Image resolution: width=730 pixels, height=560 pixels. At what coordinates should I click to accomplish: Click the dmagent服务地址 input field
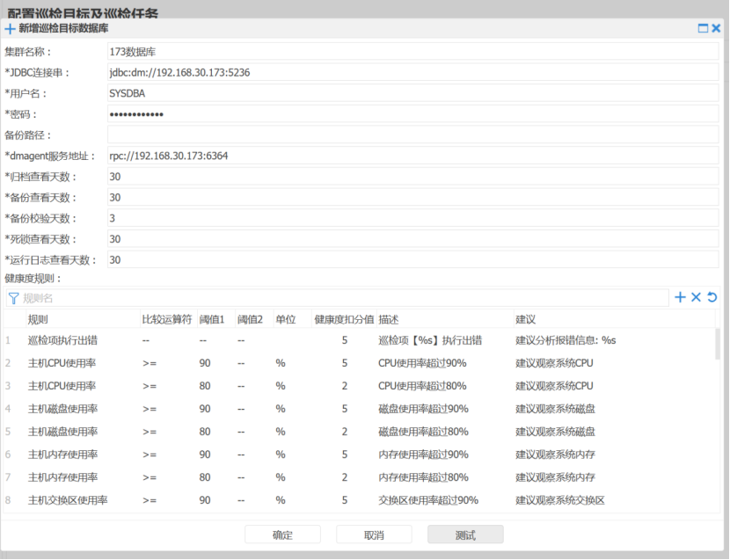(413, 156)
